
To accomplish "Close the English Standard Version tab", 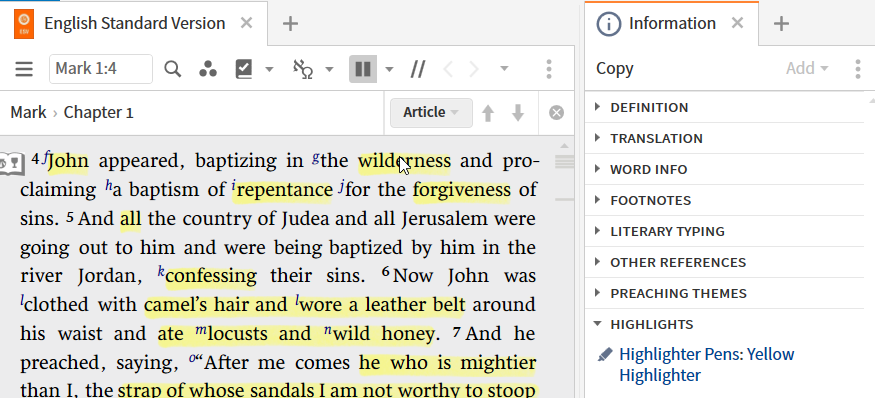I will pos(246,23).
